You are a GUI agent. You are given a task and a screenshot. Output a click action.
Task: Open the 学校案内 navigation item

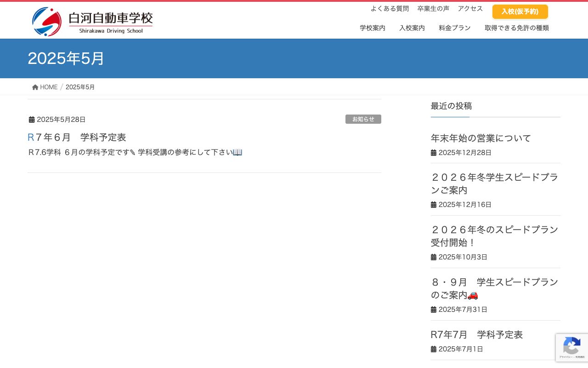coord(373,28)
